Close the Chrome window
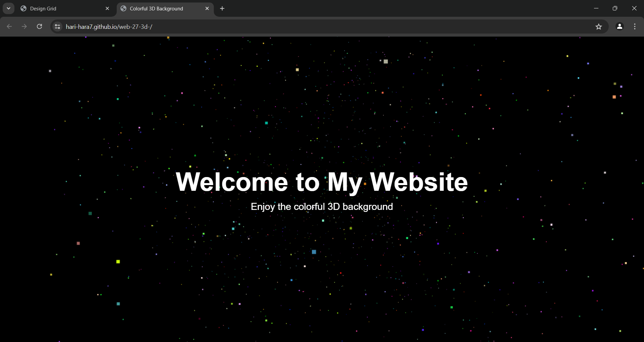644x342 pixels. pos(634,8)
